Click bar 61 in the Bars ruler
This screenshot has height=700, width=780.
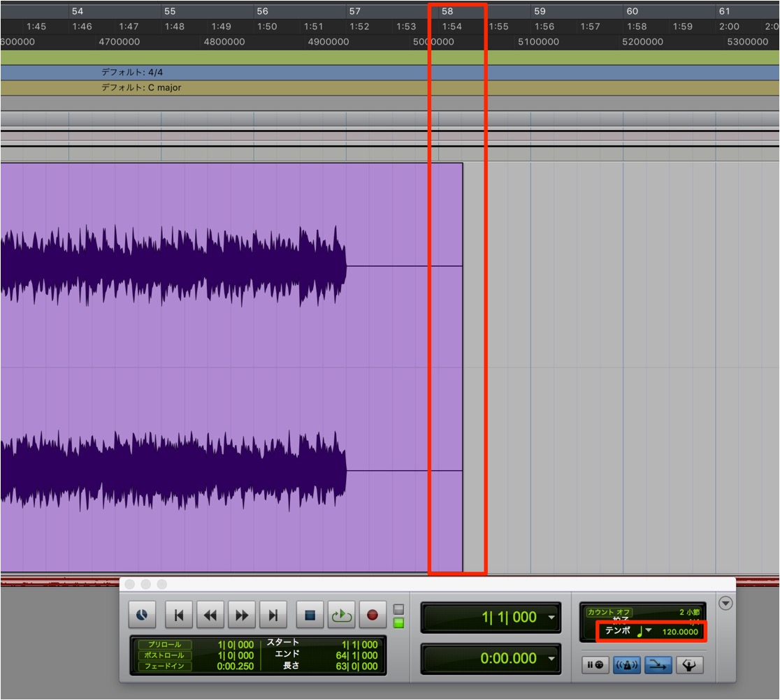724,11
